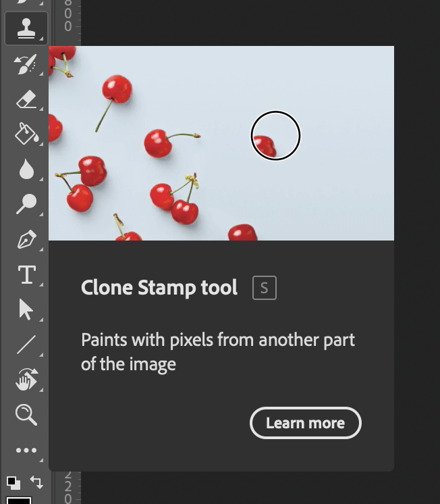Image resolution: width=440 pixels, height=504 pixels.
Task: Select the Horizontal Type tool
Action: [x=26, y=275]
